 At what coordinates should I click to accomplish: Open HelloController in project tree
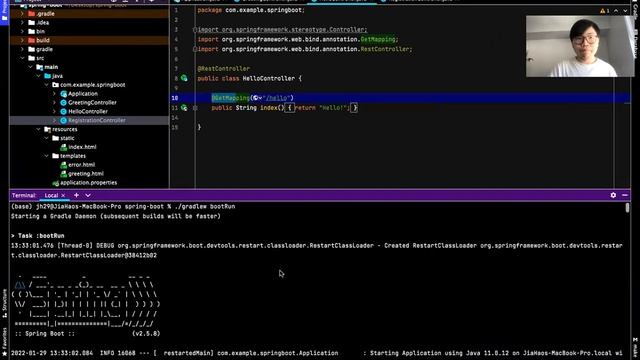88,111
